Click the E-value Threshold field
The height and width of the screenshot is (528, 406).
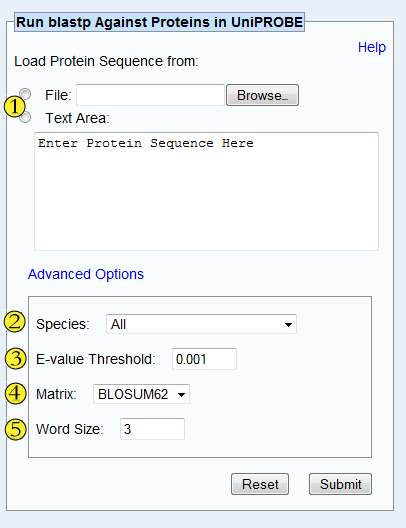pyautogui.click(x=204, y=359)
